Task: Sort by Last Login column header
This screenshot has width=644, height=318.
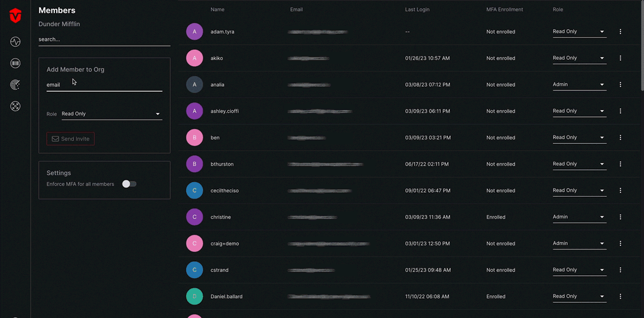Action: point(417,9)
